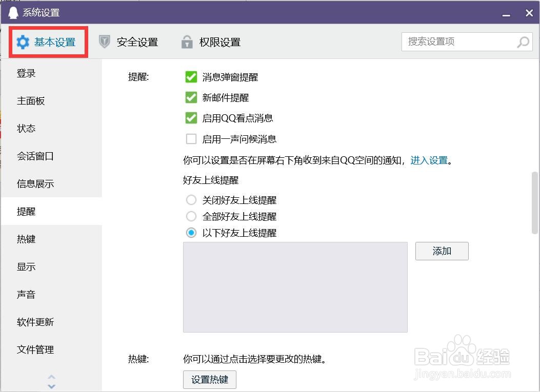Click the magnifier icon in the search box

523,42
